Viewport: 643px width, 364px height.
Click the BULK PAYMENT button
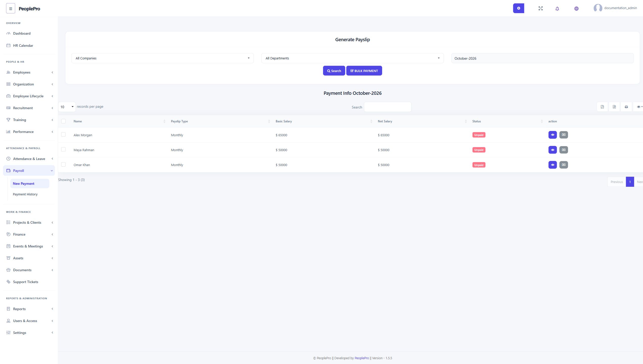[x=364, y=71]
